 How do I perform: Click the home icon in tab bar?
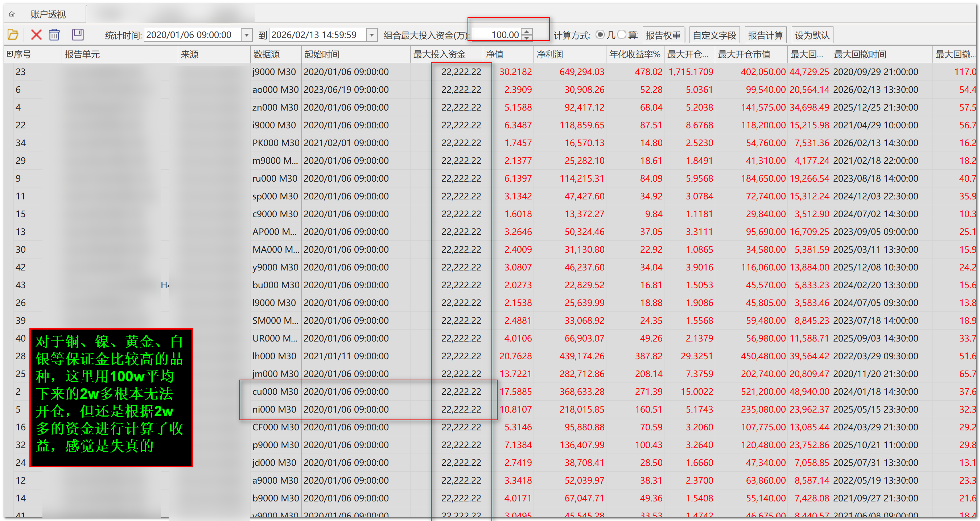pos(12,15)
